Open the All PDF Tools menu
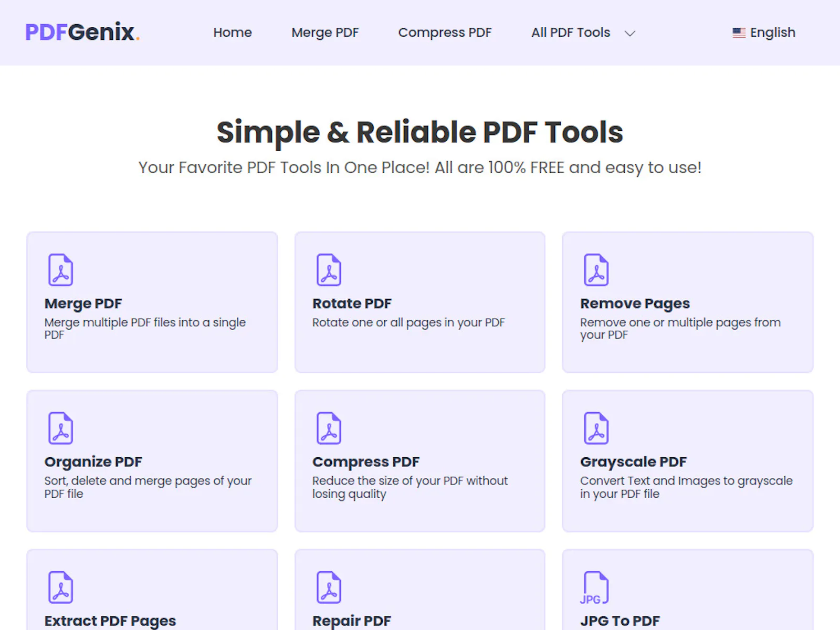 [x=571, y=33]
